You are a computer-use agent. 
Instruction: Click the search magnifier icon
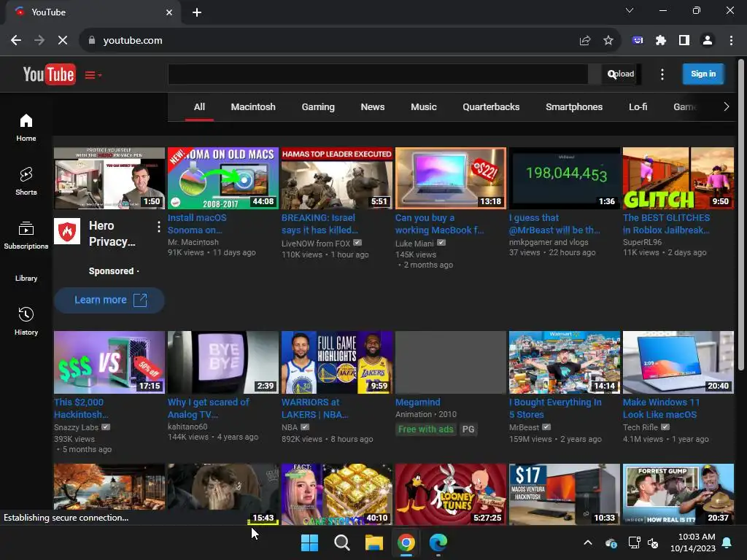pyautogui.click(x=612, y=74)
